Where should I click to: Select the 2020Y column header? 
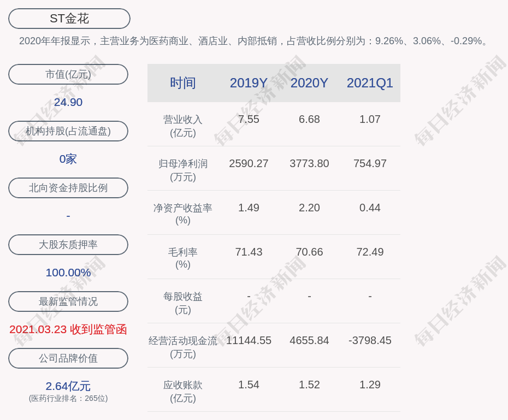click(309, 83)
